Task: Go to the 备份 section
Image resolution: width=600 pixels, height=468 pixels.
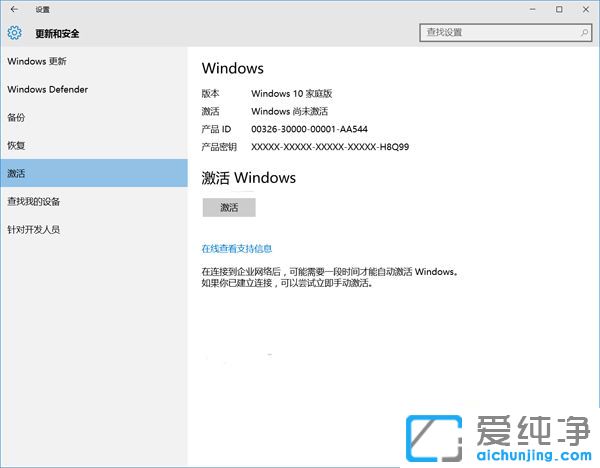Action: pyautogui.click(x=16, y=117)
